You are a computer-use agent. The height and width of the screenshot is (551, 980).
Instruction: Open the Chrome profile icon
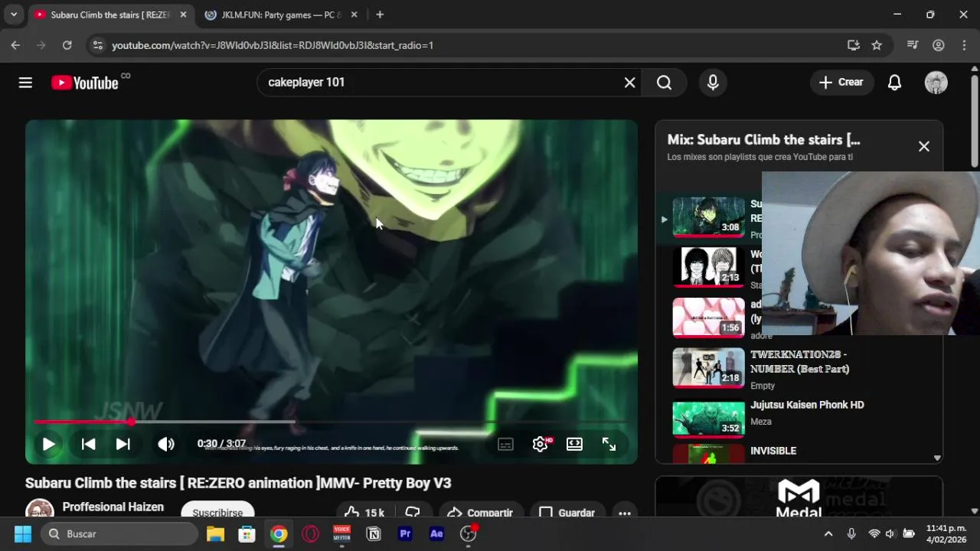[x=938, y=45]
